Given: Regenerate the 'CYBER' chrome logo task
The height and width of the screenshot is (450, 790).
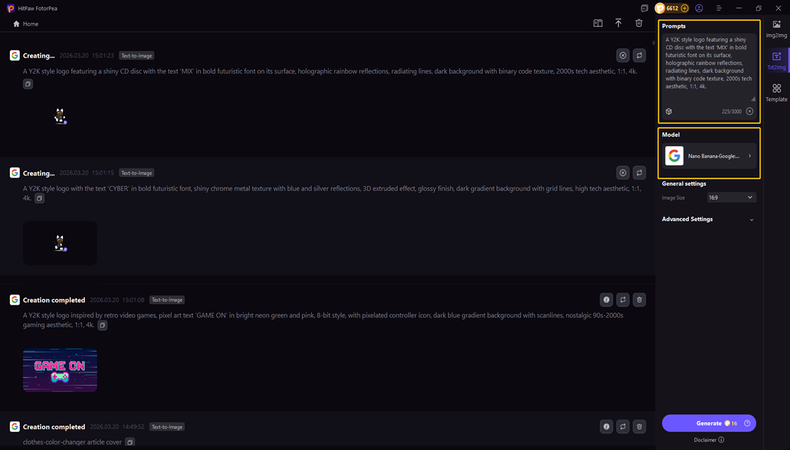Looking at the screenshot, I should tap(640, 172).
